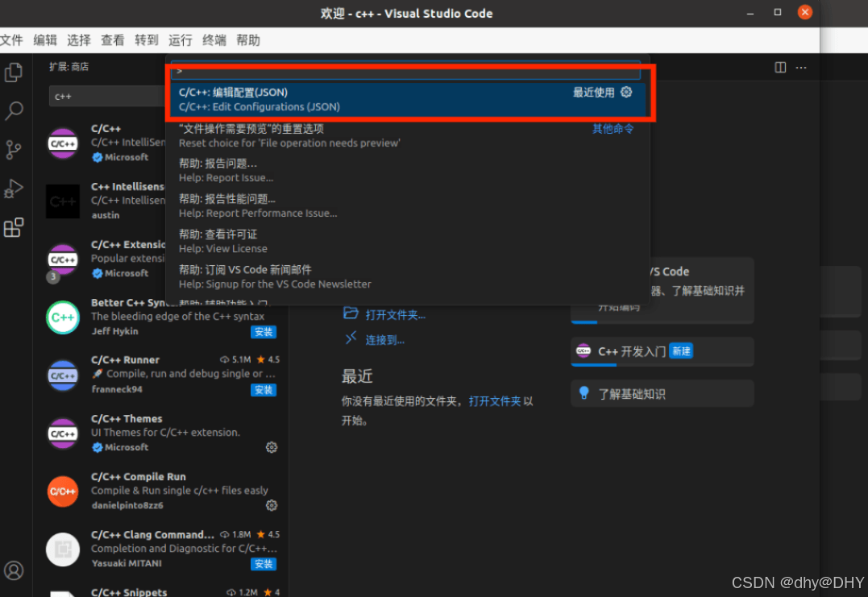
Task: Click 打开文件夹 link in recent section
Action: click(x=494, y=401)
